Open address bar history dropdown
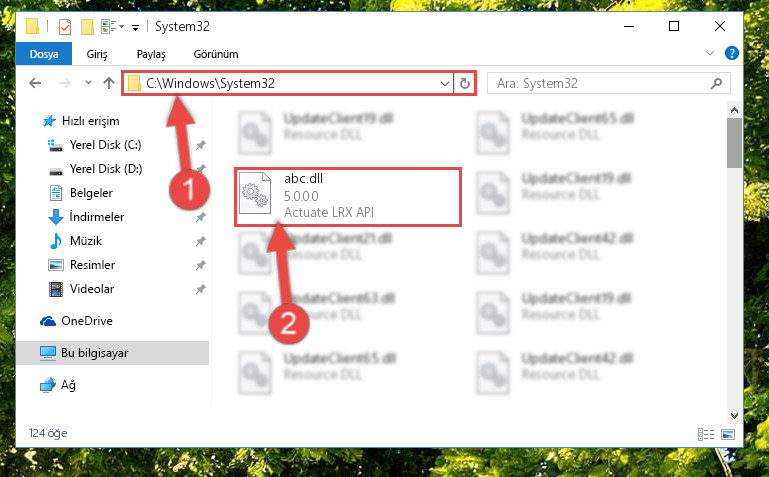The image size is (769, 477). click(444, 83)
